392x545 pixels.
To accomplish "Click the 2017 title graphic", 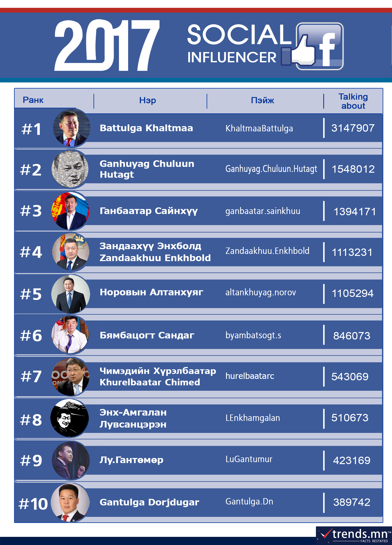I will click(x=107, y=45).
